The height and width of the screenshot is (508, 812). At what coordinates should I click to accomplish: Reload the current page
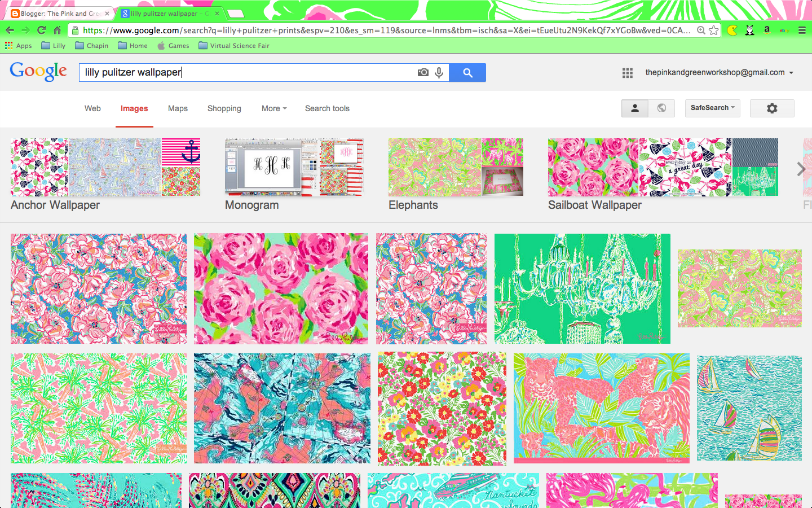[x=41, y=30]
